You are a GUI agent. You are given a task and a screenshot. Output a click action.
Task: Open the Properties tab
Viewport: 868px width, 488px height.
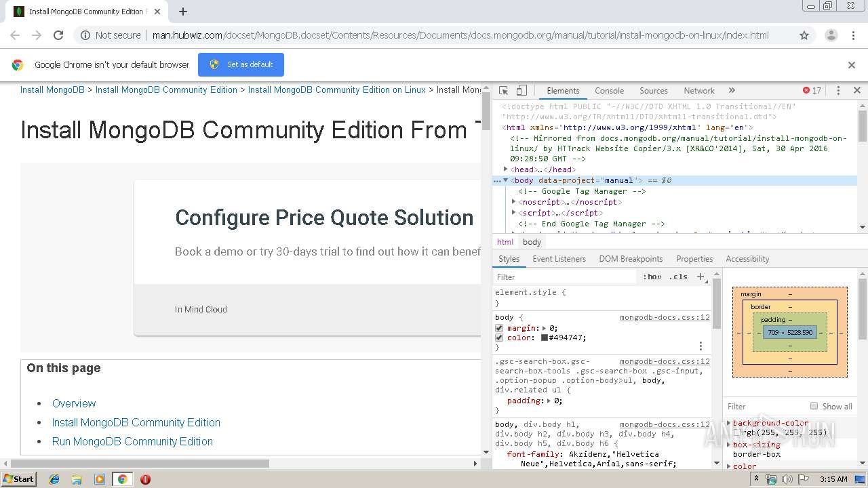[x=694, y=259]
